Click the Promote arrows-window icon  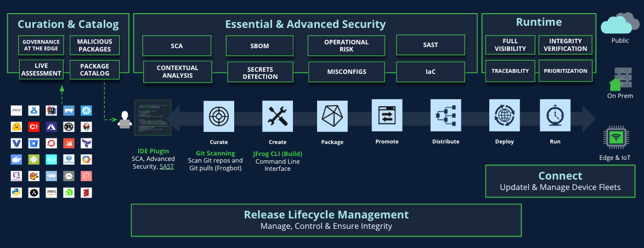(x=387, y=116)
